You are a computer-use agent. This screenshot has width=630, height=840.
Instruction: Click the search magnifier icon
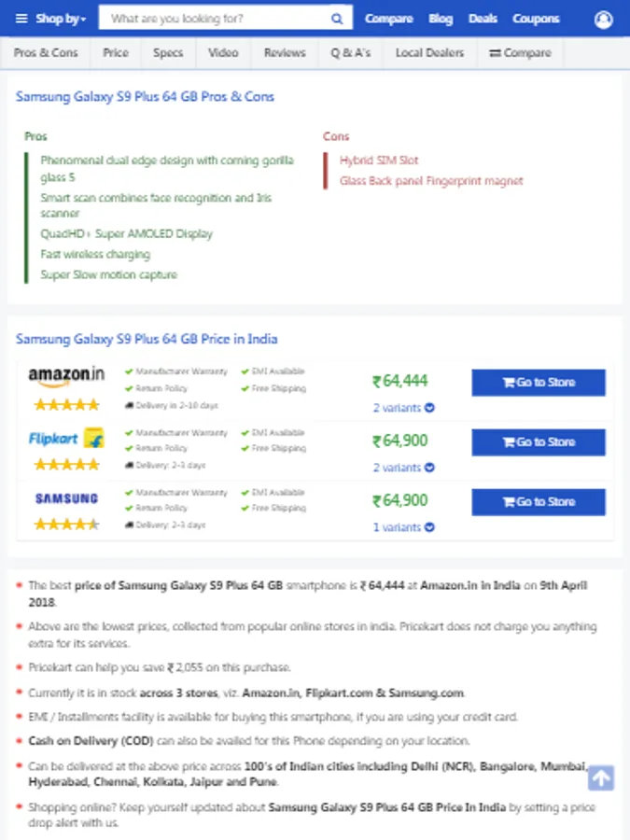tap(336, 19)
